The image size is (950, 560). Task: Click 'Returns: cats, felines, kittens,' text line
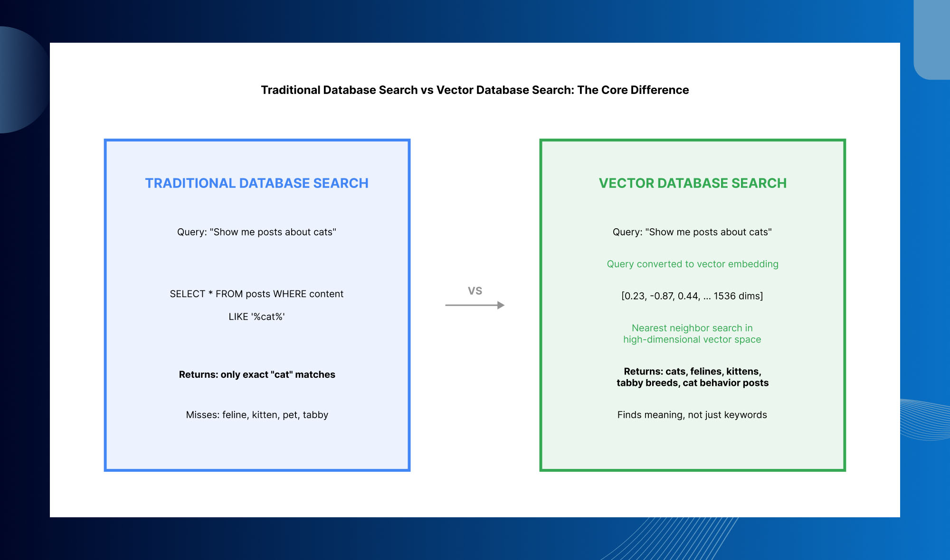pos(693,371)
